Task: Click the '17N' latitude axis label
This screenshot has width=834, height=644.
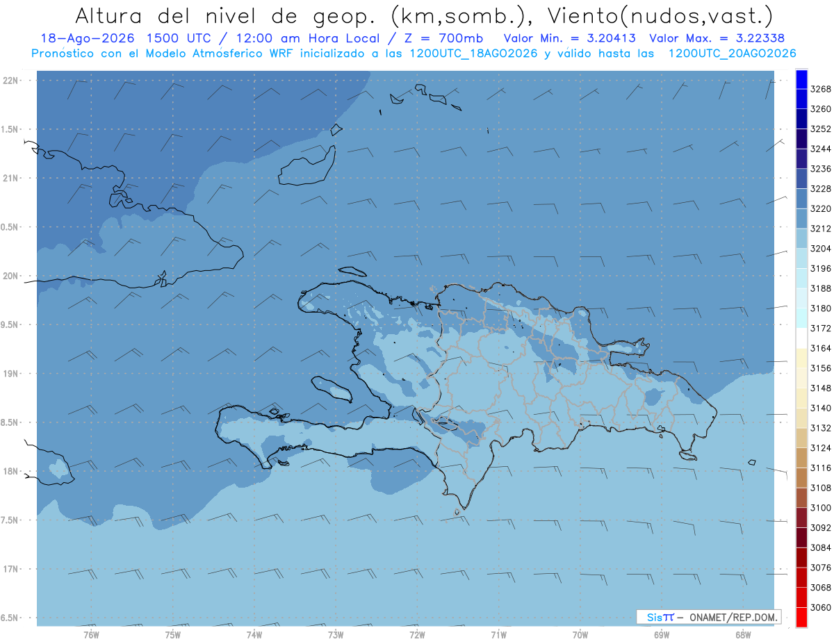Action: (x=11, y=569)
